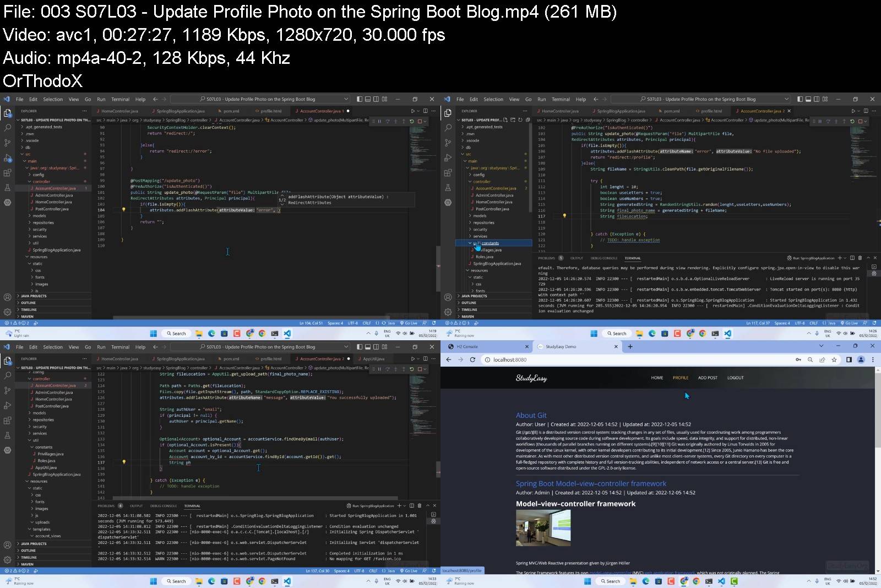Go back in the Chrome browser
Image resolution: width=881 pixels, height=588 pixels.
(448, 360)
